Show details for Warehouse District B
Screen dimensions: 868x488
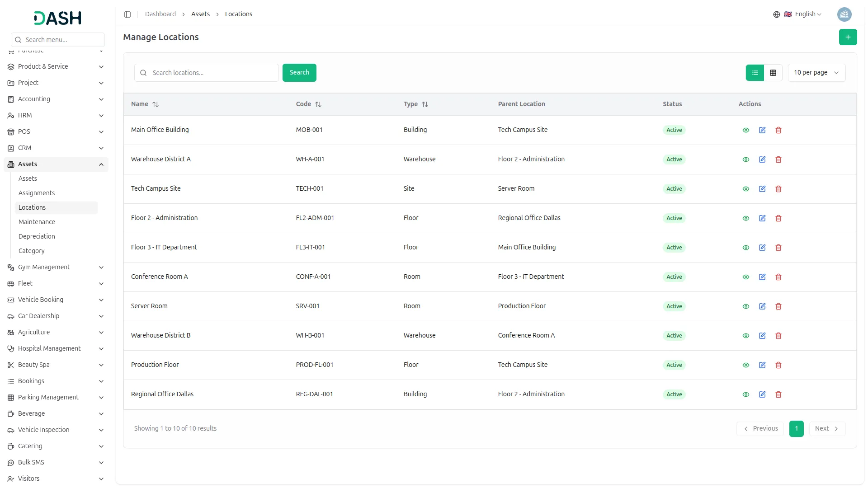745,335
